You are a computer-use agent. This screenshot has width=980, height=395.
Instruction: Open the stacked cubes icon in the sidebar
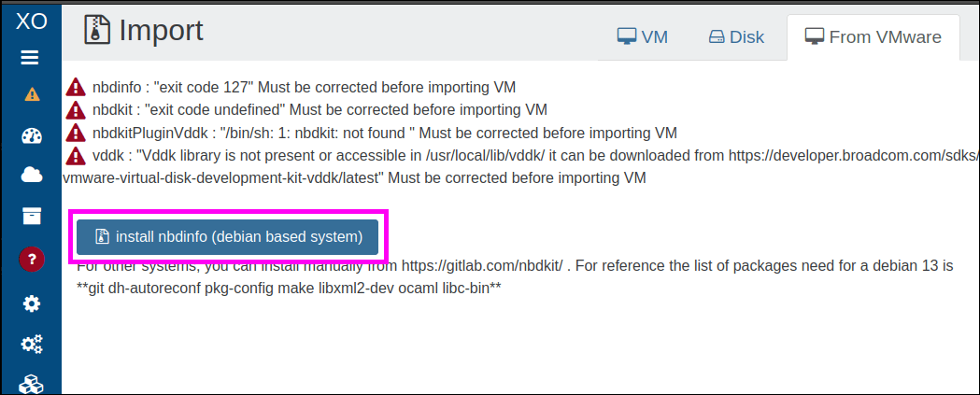[31, 384]
